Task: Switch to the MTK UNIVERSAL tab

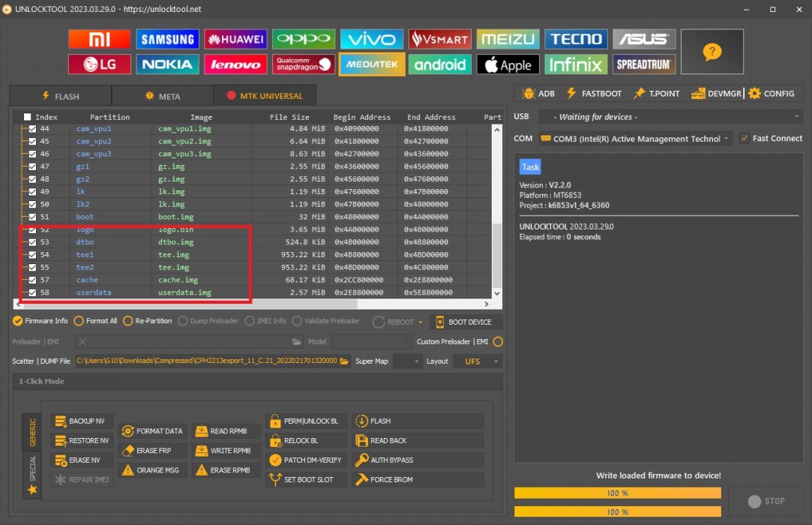Action: click(x=265, y=96)
